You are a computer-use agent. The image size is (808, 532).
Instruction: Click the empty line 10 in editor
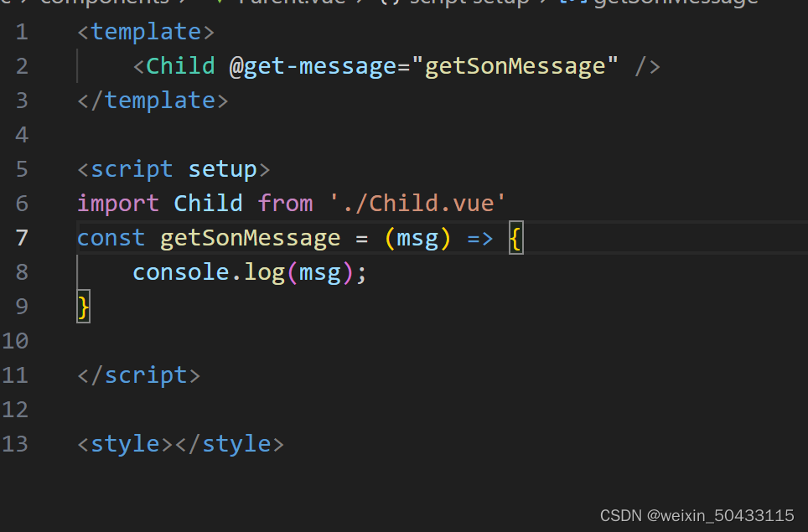click(x=412, y=341)
